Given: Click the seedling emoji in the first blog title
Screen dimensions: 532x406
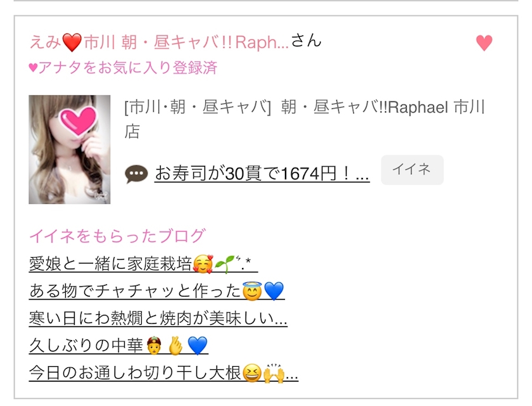Looking at the screenshot, I should (x=225, y=263).
